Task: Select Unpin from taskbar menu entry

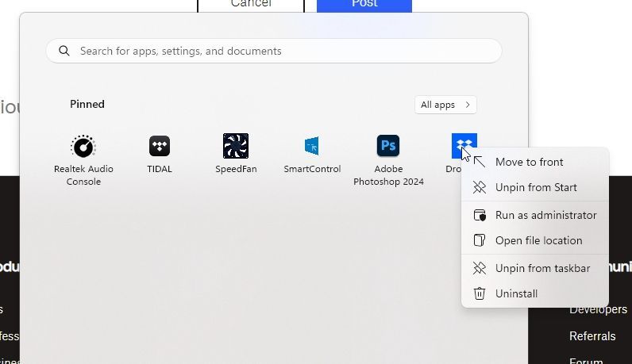Action: (x=535, y=268)
